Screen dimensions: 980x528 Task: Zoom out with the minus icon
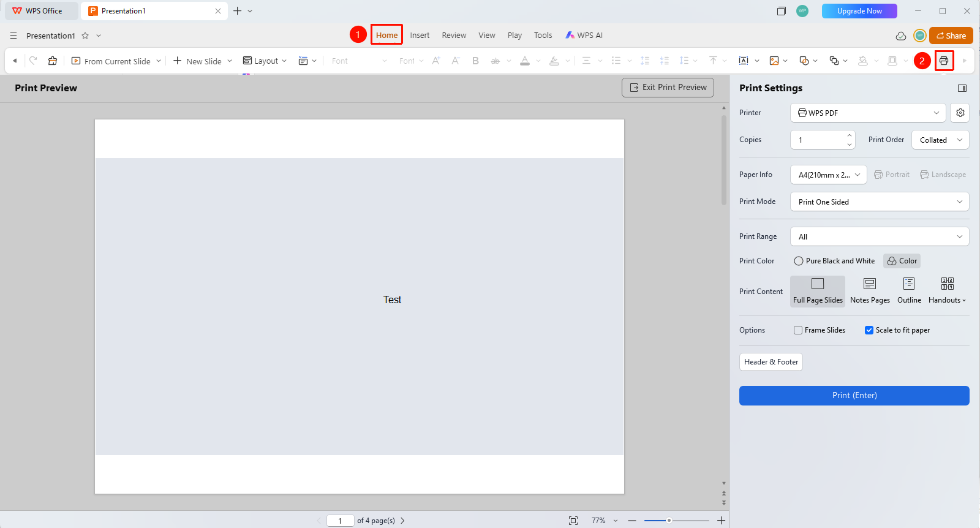pos(632,521)
